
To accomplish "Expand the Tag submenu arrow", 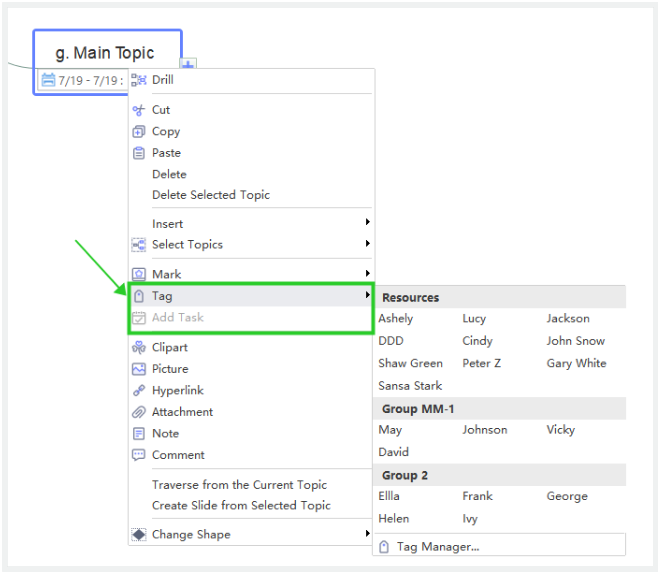I will click(x=367, y=295).
